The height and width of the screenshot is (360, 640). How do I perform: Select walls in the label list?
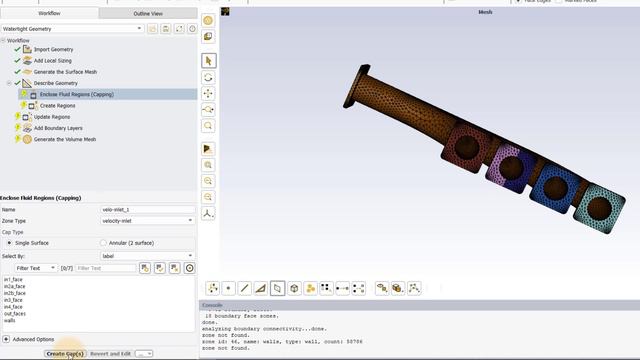[9, 320]
